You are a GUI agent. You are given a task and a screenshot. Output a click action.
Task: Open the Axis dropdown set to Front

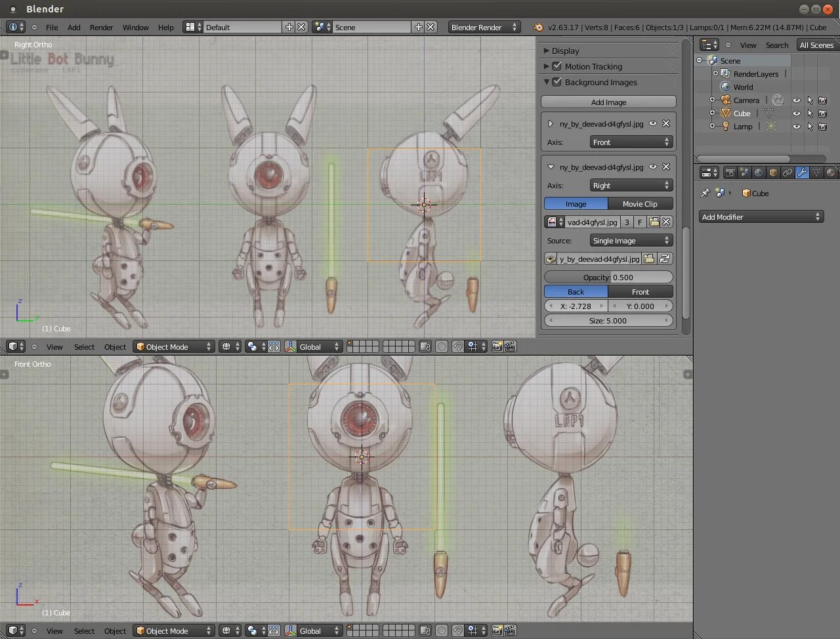point(631,142)
